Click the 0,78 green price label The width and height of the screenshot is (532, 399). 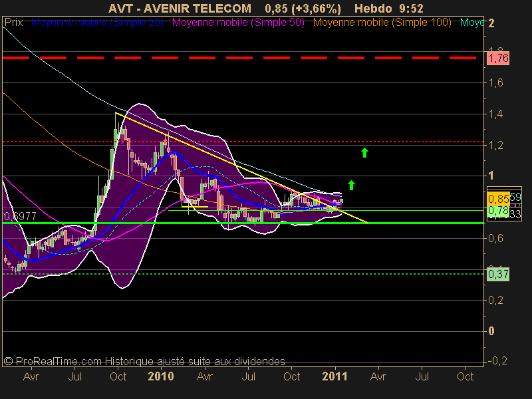tap(498, 211)
